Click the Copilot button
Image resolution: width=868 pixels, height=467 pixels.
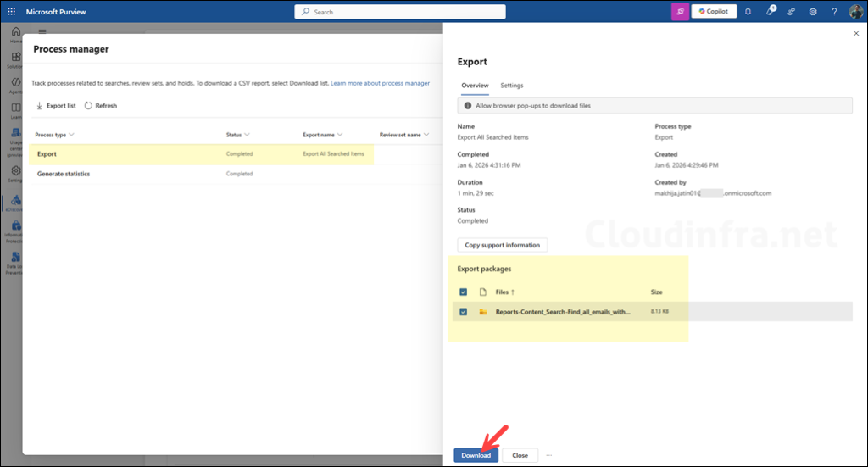coord(714,11)
